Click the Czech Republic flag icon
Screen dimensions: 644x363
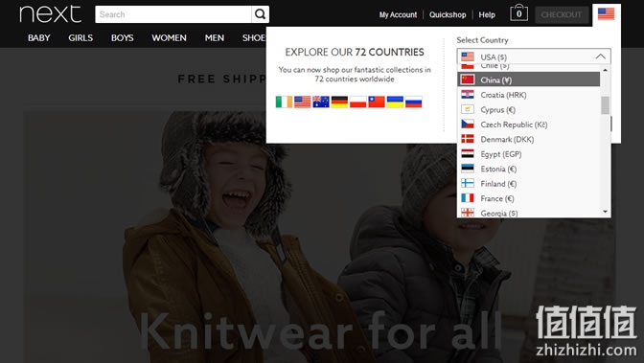click(468, 124)
